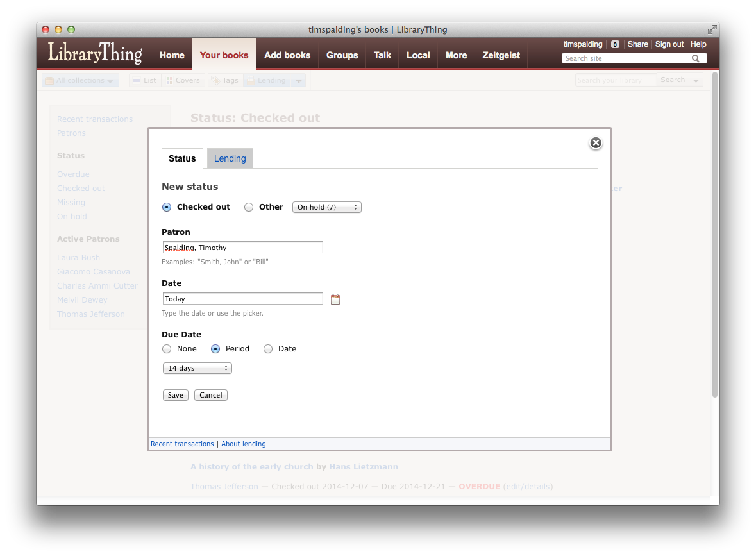Select patron Giacomo Casanova
Viewport: 756px width, 556px height.
(94, 271)
